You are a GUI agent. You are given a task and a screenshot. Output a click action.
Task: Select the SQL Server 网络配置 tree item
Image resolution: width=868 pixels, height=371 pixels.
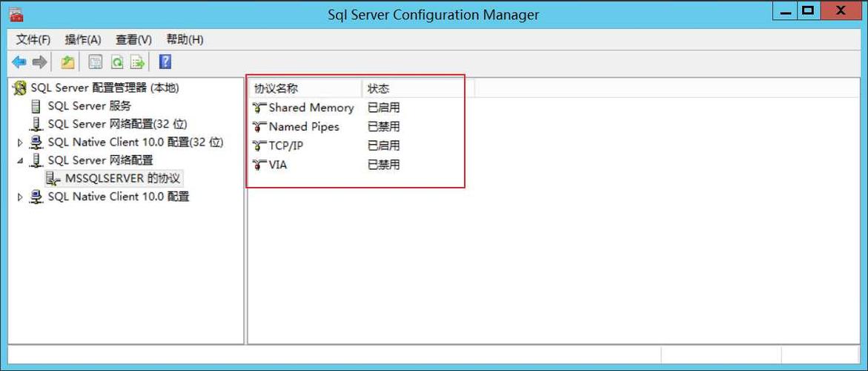point(100,160)
